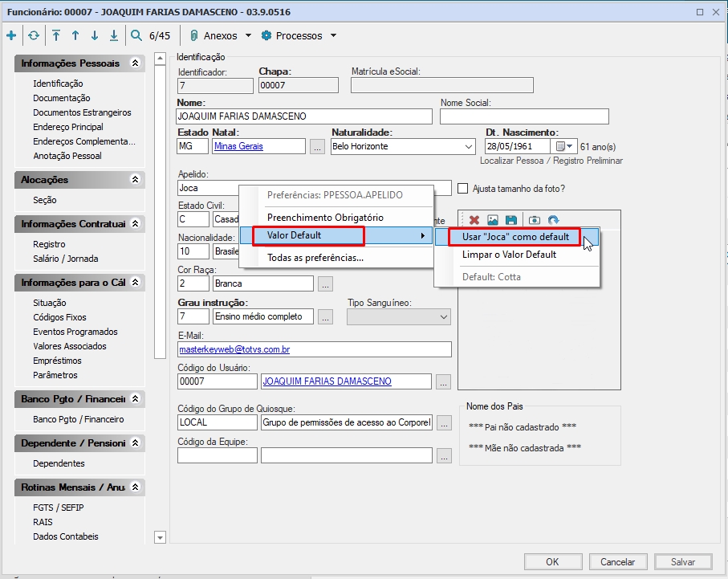Open FGTS / SEFIP in the sidebar

tap(59, 508)
